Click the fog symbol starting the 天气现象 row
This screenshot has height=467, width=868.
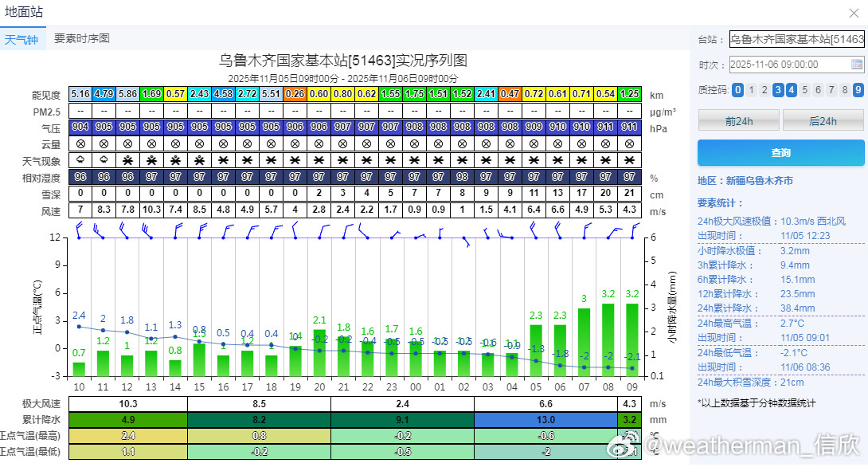[80, 160]
